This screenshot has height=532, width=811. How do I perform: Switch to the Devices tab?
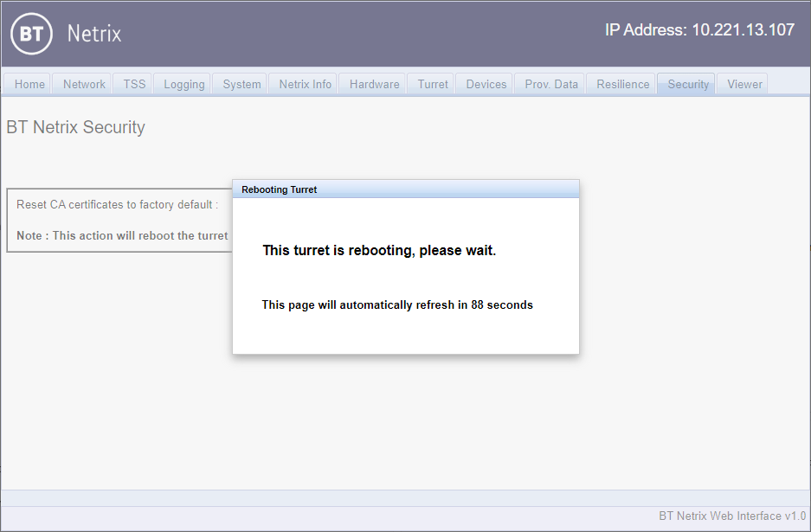[x=486, y=84]
